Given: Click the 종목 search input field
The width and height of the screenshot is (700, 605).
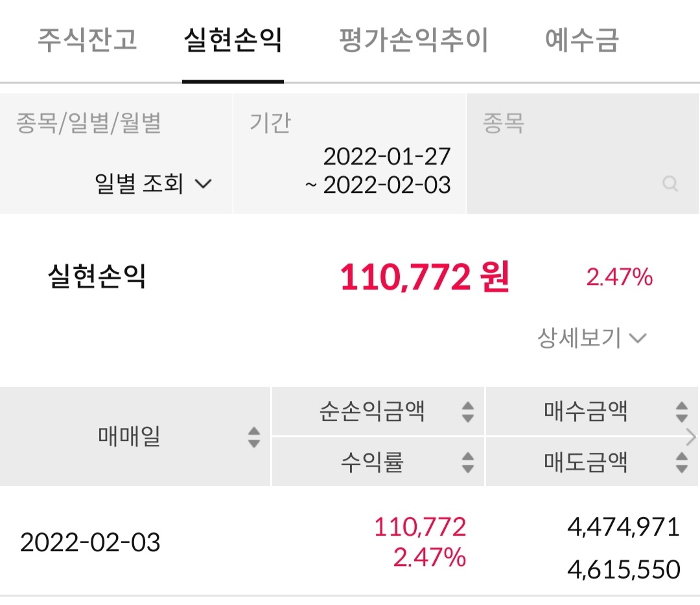Looking at the screenshot, I should tap(583, 154).
